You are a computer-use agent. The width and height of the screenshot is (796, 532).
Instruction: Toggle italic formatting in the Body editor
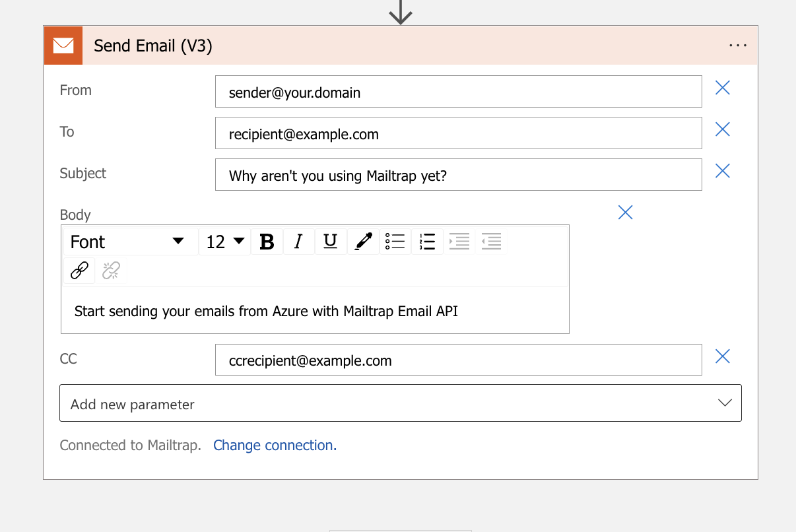298,242
